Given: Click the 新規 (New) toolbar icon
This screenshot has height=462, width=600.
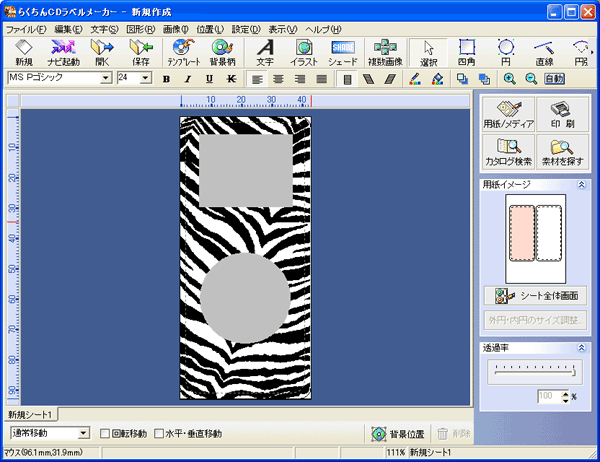Looking at the screenshot, I should [24, 53].
